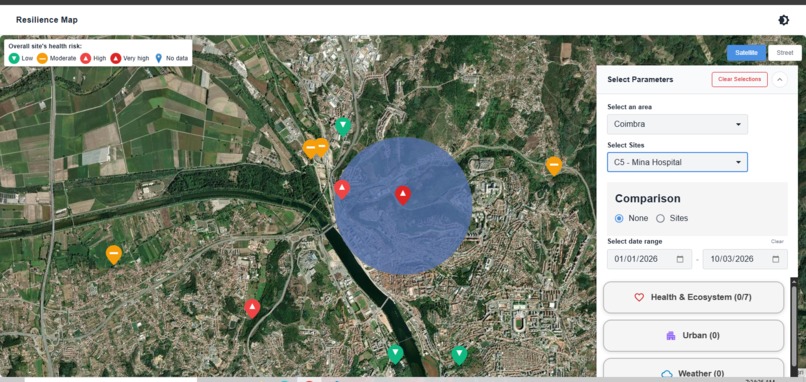Viewport: 806px width, 382px height.
Task: Click the Clear link for the date range
Action: [x=777, y=241]
